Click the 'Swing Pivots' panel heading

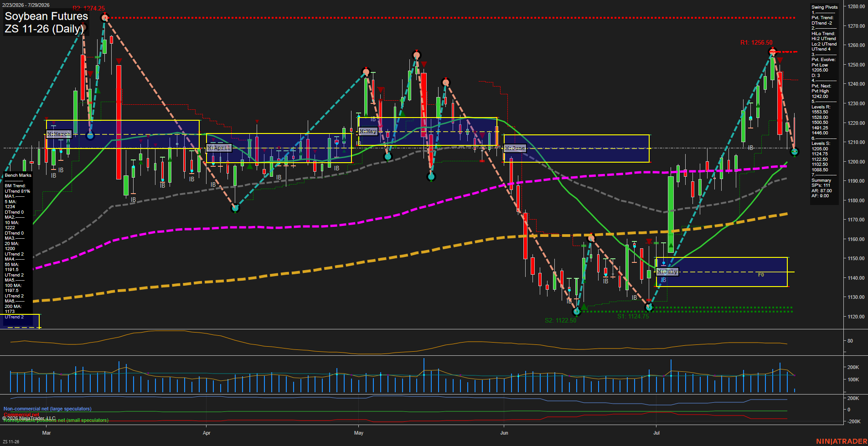coord(824,7)
